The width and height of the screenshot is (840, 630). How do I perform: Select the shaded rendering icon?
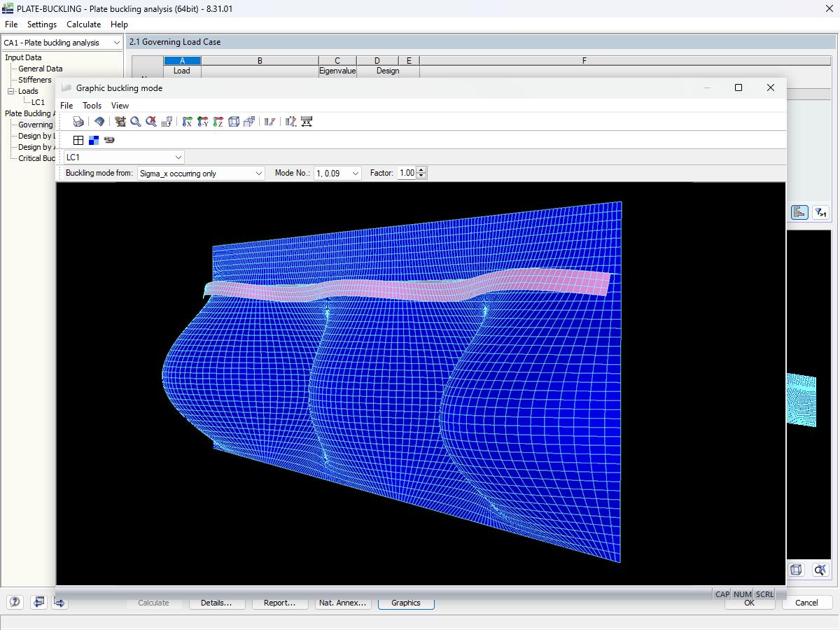point(99,121)
